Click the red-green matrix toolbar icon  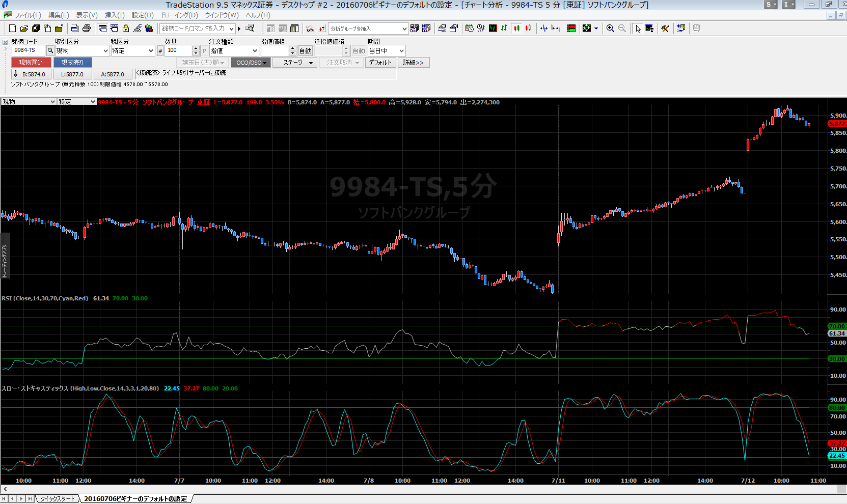point(572,29)
